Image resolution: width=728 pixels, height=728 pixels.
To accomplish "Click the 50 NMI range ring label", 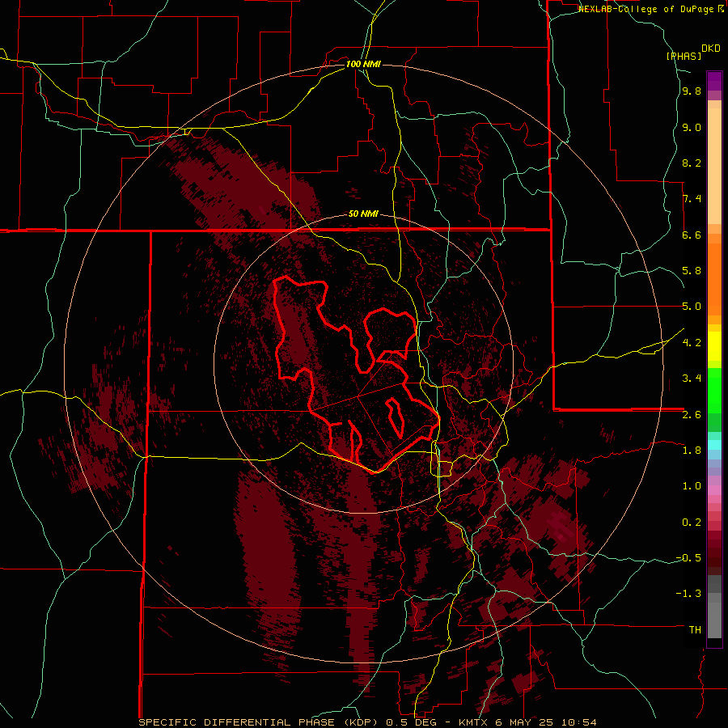I will [363, 214].
